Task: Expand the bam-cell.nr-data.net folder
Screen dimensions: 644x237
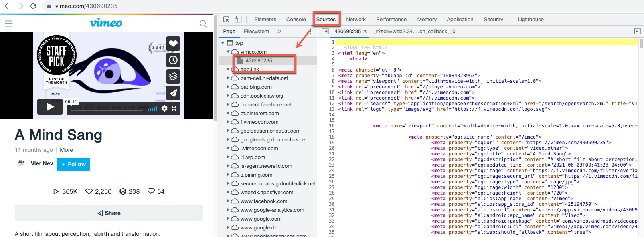Action: 228,78
